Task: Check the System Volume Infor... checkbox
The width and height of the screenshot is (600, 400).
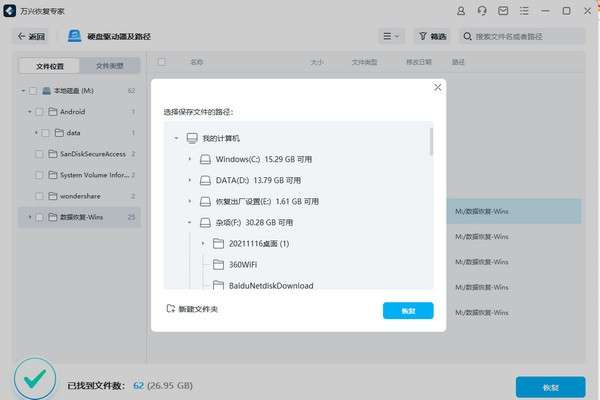Action: click(x=39, y=175)
